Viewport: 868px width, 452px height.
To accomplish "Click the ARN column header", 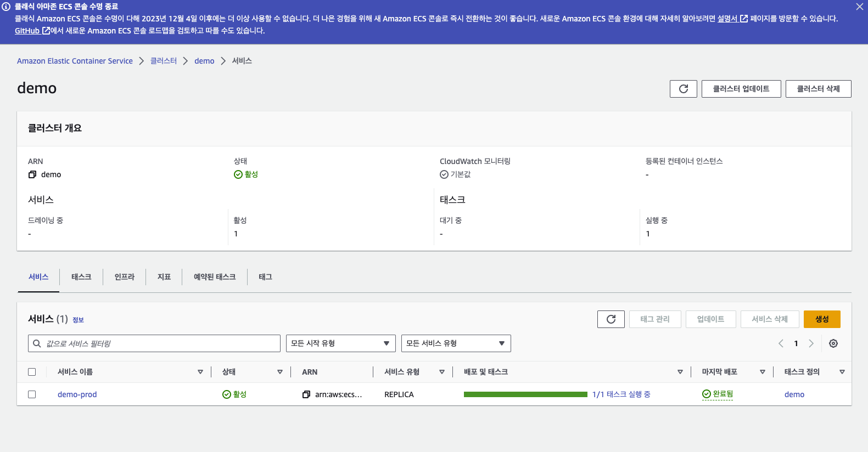I will point(310,372).
